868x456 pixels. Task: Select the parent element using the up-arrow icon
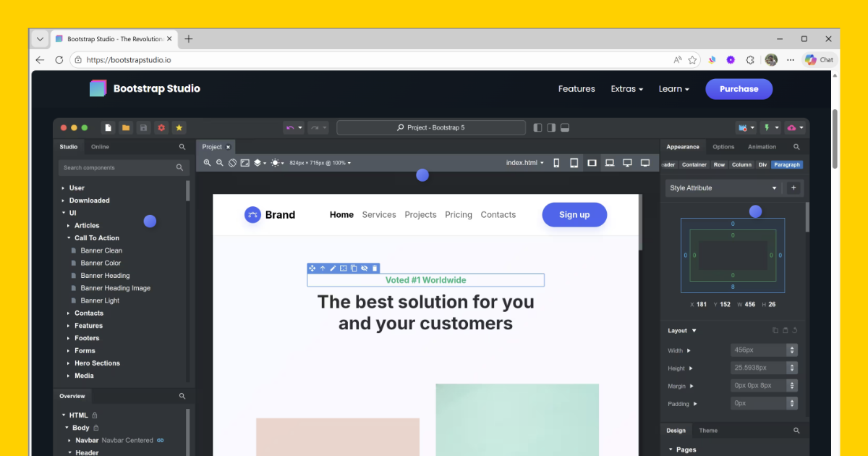click(x=322, y=268)
